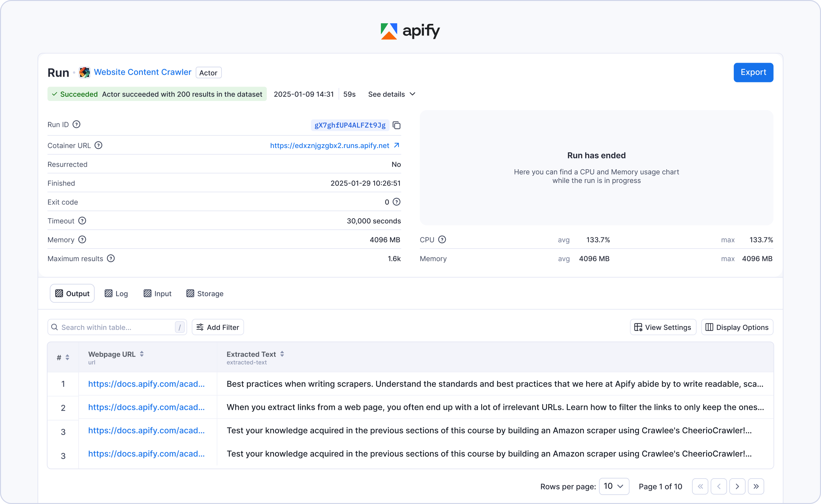Click the Exit code help icon

pyautogui.click(x=397, y=202)
